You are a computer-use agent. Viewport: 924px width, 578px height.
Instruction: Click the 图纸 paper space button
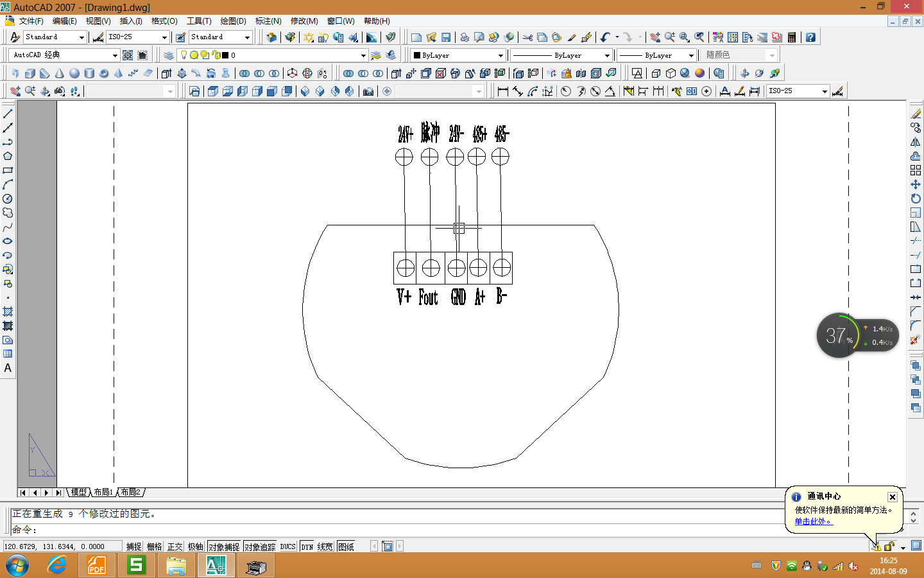[x=346, y=547]
